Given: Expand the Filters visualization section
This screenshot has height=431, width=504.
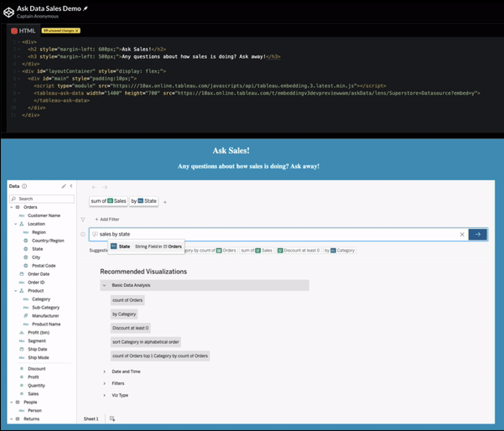Looking at the screenshot, I should tap(104, 383).
